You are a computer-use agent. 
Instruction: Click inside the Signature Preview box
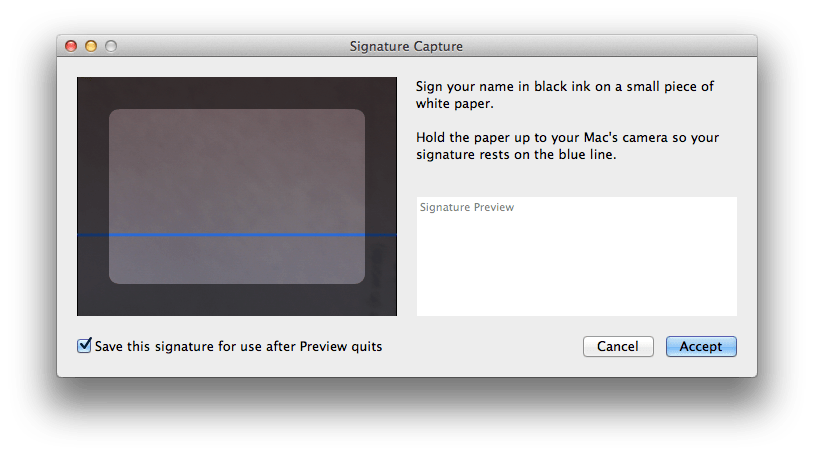[x=576, y=265]
